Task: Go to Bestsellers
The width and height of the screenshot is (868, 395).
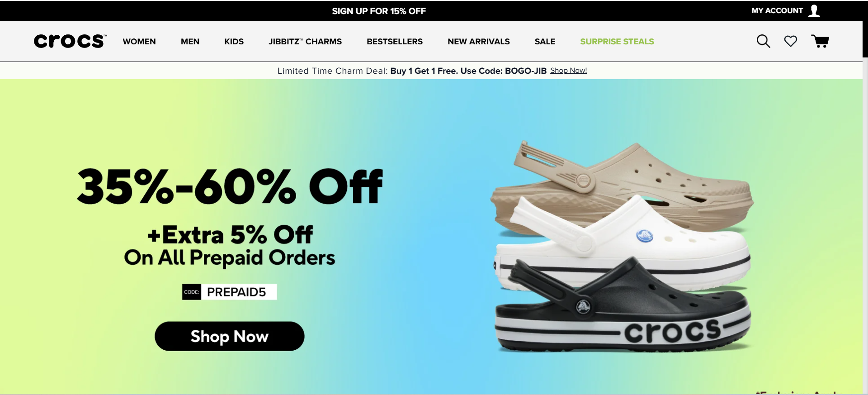Action: tap(395, 42)
